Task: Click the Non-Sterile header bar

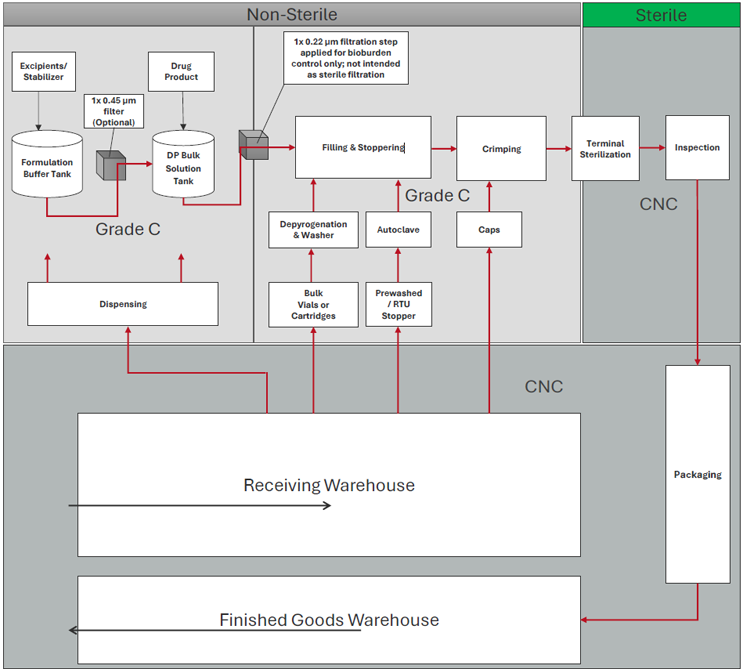Action: (x=291, y=14)
